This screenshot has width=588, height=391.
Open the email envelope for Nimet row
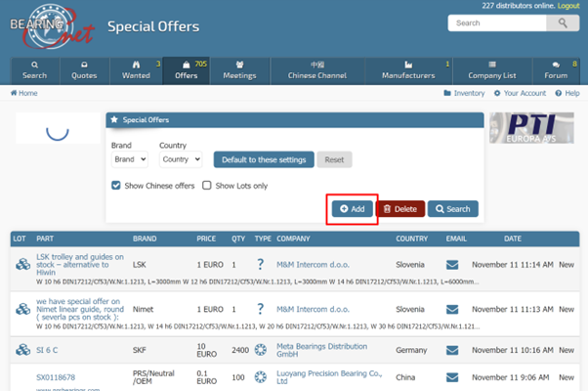(x=452, y=309)
